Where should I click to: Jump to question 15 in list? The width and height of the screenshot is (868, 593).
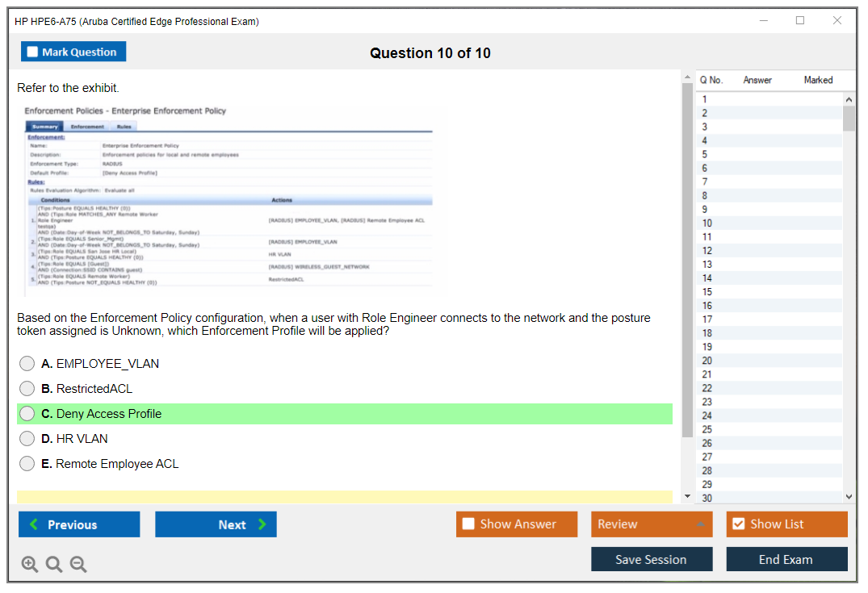(707, 292)
